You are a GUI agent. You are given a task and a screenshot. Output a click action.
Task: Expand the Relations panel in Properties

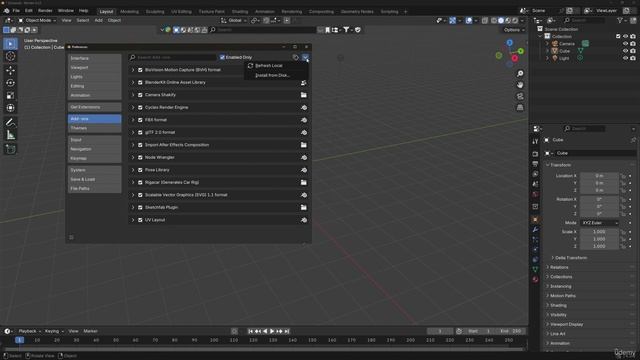coord(559,267)
